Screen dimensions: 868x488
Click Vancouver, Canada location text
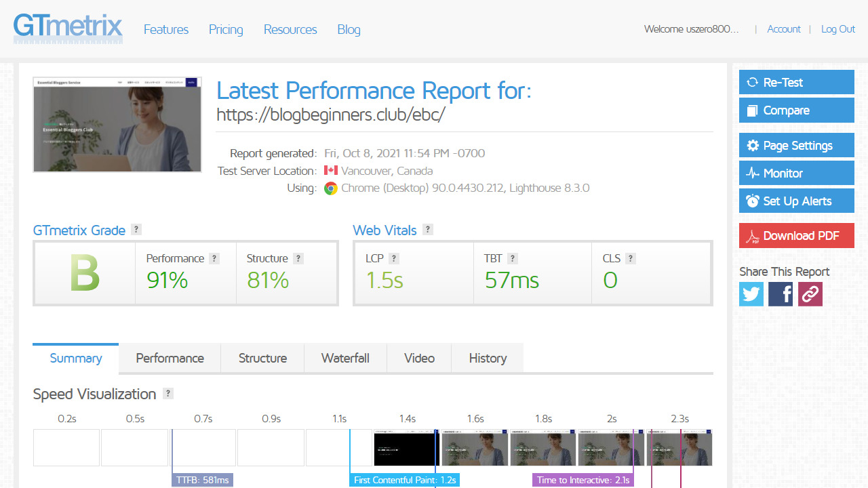pos(387,171)
